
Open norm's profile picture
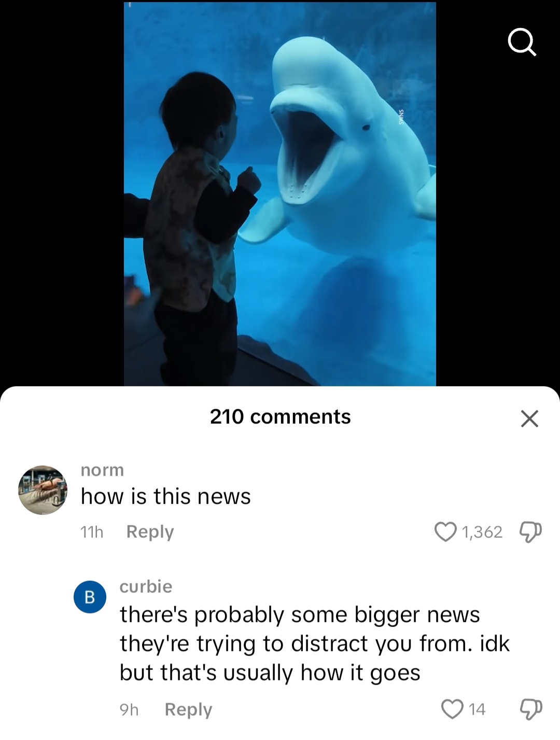[x=43, y=490]
